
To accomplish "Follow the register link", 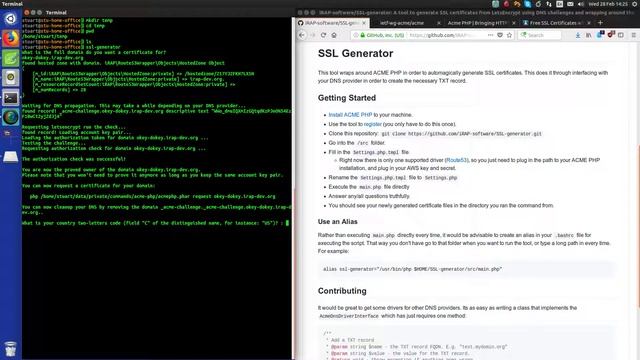I will [x=373, y=124].
